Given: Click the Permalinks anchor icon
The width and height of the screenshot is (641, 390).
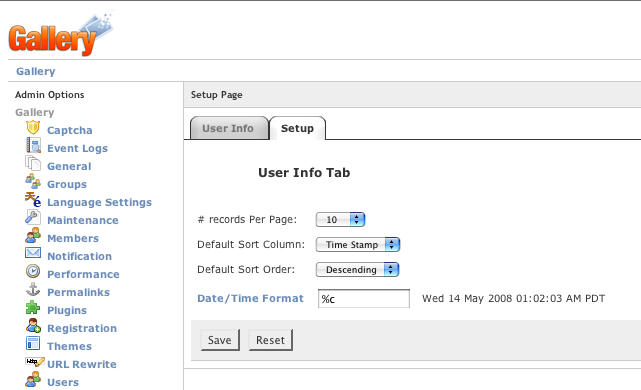Looking at the screenshot, I should click(x=33, y=289).
